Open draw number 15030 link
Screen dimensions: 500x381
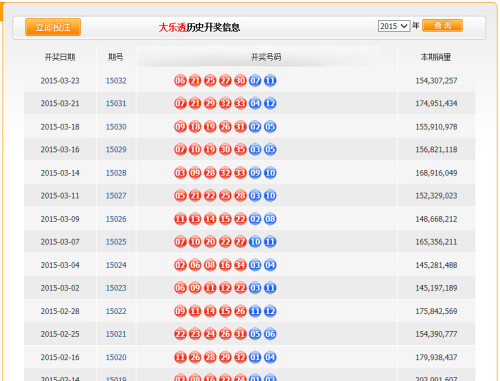click(116, 127)
